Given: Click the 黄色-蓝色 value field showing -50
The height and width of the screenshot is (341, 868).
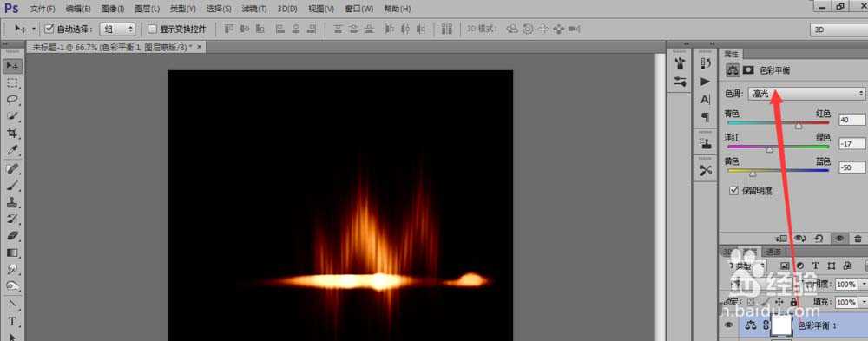Looking at the screenshot, I should tap(852, 167).
